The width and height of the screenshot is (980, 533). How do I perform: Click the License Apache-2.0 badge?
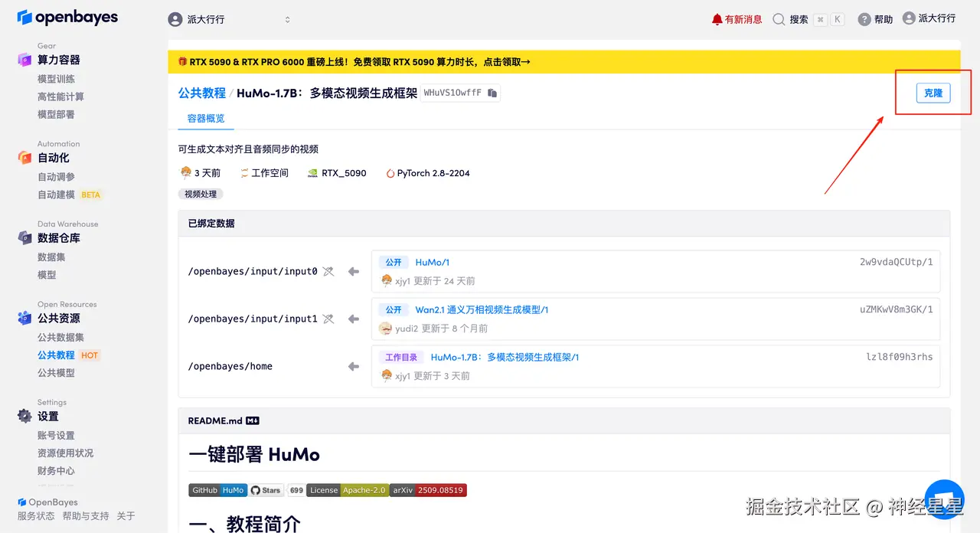point(348,490)
